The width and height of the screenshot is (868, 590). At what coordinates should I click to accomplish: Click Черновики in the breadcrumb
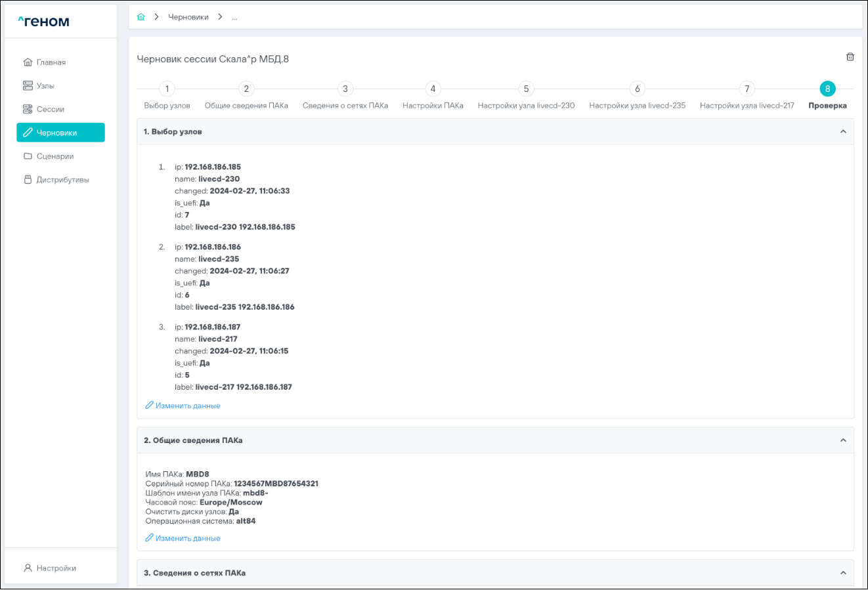[x=188, y=17]
